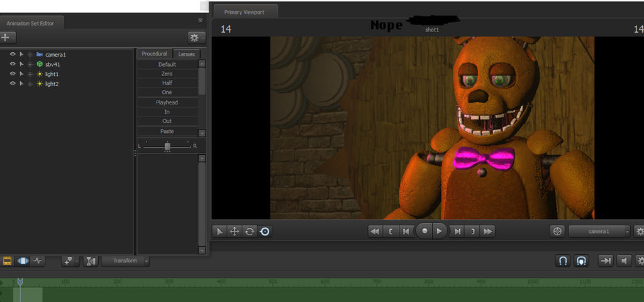Hide camera1 using its eye icon

point(13,54)
